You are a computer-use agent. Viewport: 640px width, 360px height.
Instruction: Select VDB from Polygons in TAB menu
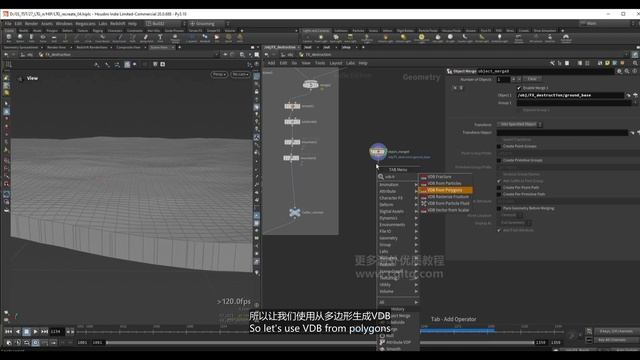click(444, 190)
